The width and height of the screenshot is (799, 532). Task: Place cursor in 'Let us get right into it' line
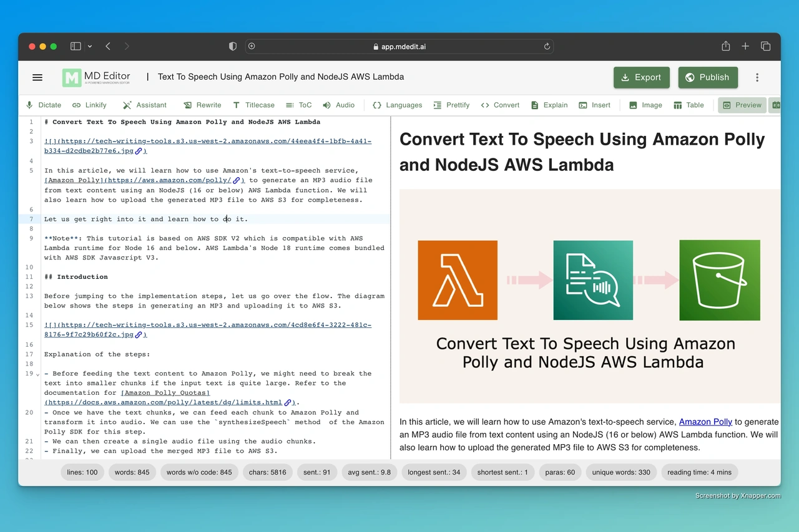(146, 219)
